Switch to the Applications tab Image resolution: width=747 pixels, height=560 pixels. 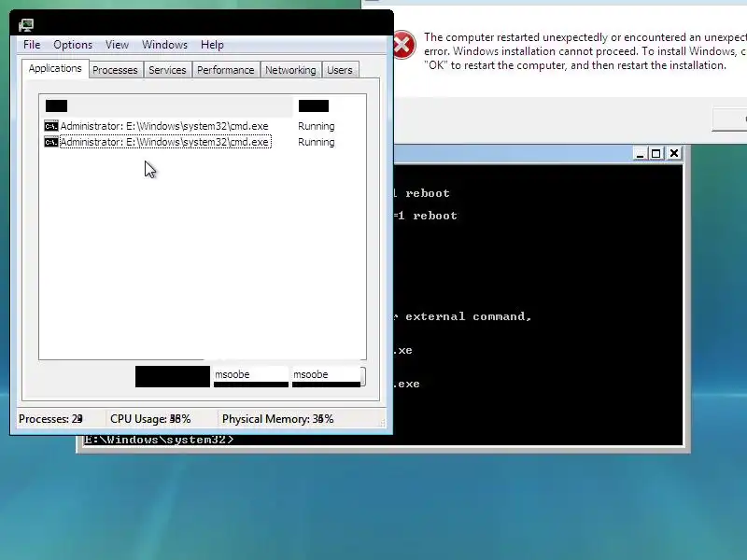point(55,68)
